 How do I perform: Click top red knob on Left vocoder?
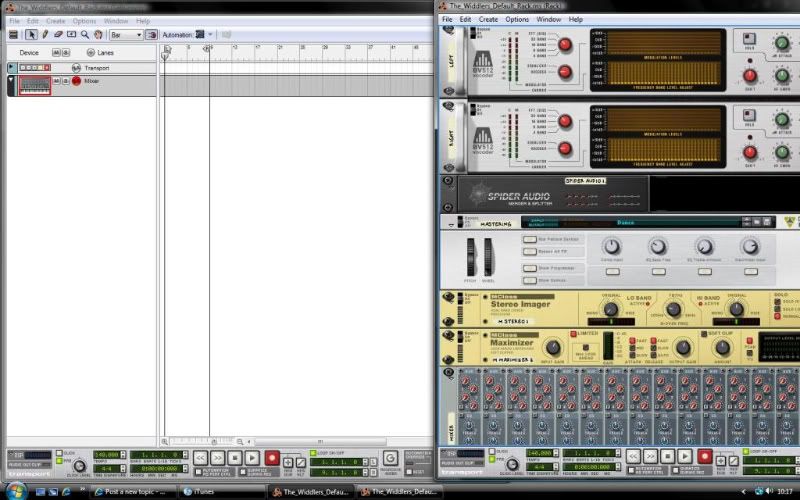pyautogui.click(x=565, y=44)
